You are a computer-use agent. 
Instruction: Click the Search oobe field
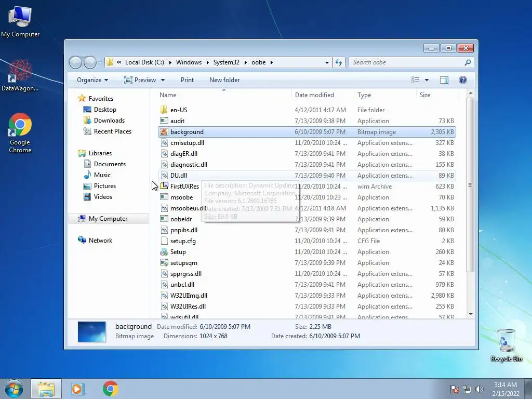406,62
